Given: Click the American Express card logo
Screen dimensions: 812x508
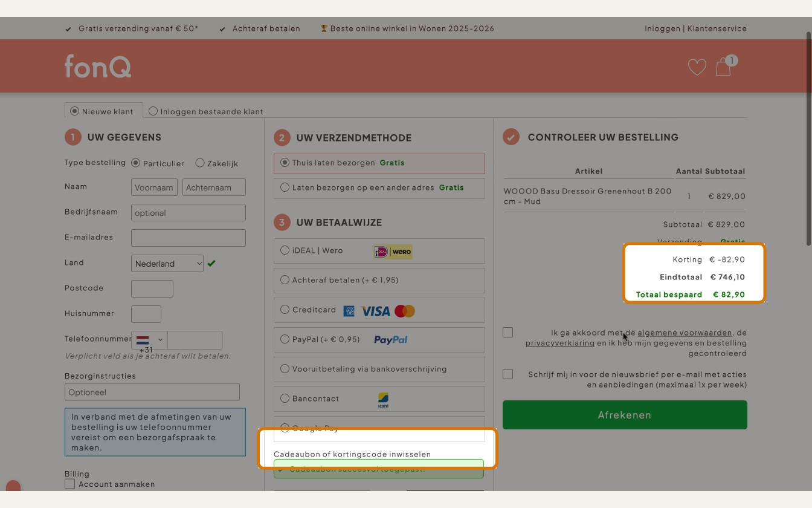Looking at the screenshot, I should pyautogui.click(x=349, y=311).
